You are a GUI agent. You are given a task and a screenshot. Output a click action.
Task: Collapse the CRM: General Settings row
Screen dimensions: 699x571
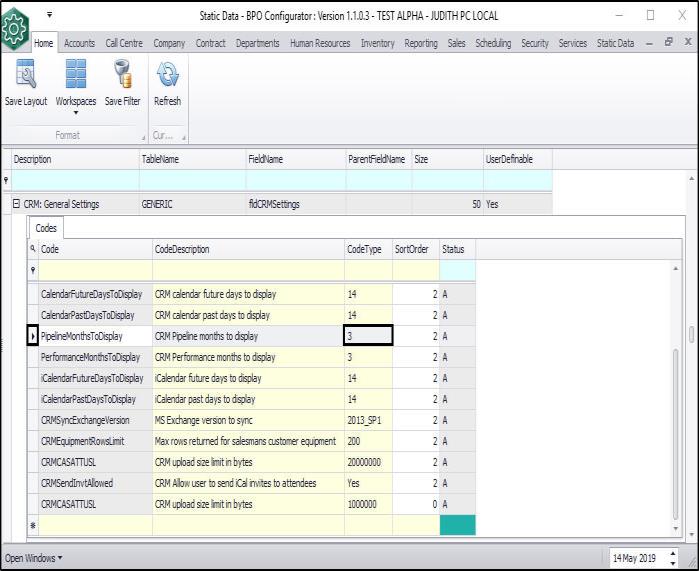tap(16, 204)
